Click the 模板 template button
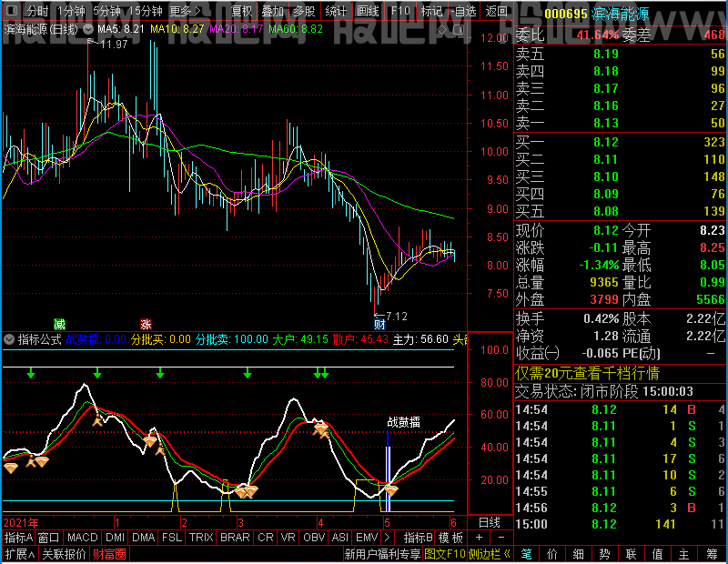 (450, 538)
